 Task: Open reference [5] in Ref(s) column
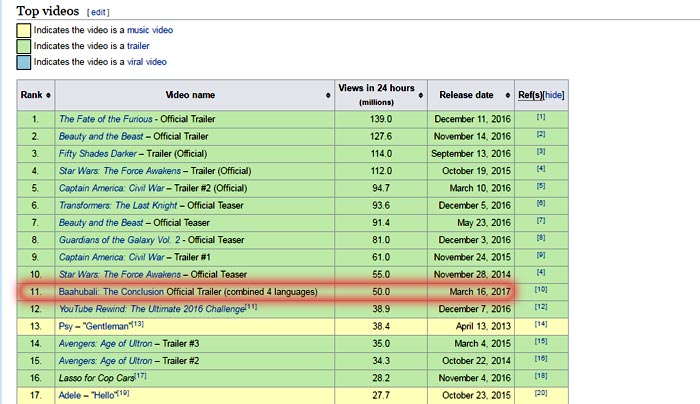541,186
